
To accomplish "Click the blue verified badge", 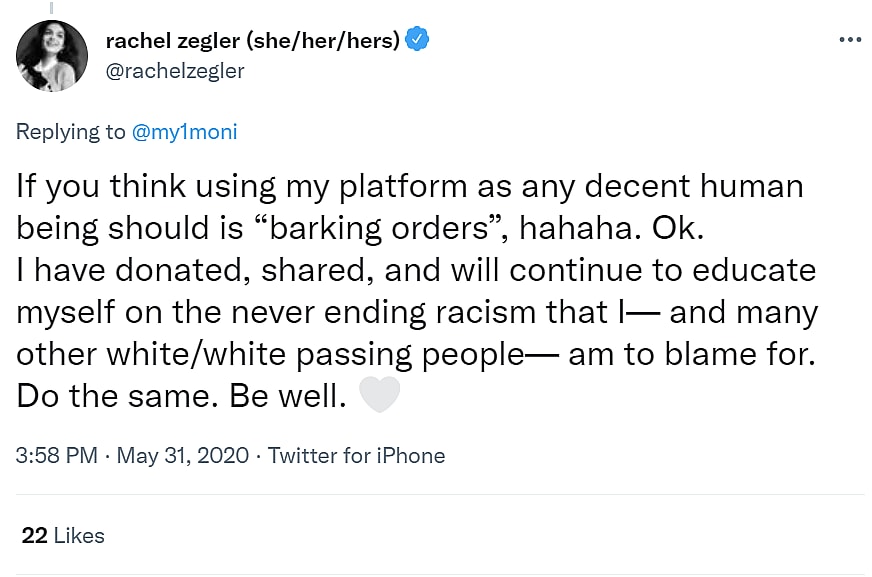I will [420, 40].
